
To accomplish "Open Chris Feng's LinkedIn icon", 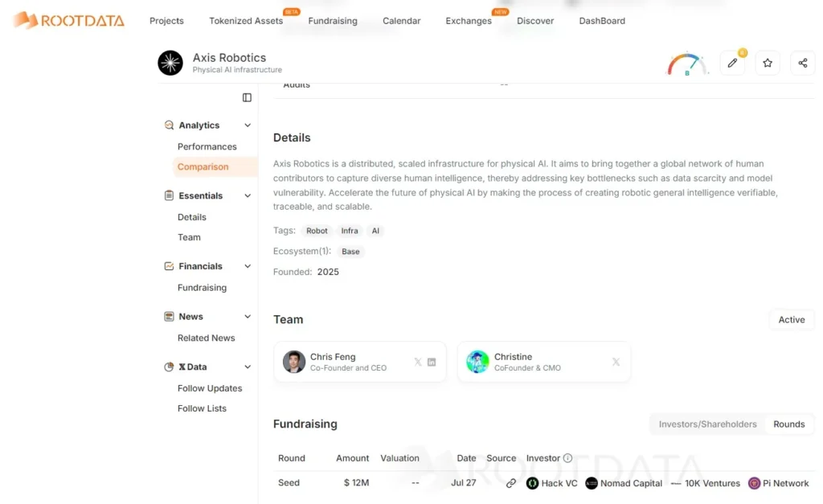I will coord(432,363).
